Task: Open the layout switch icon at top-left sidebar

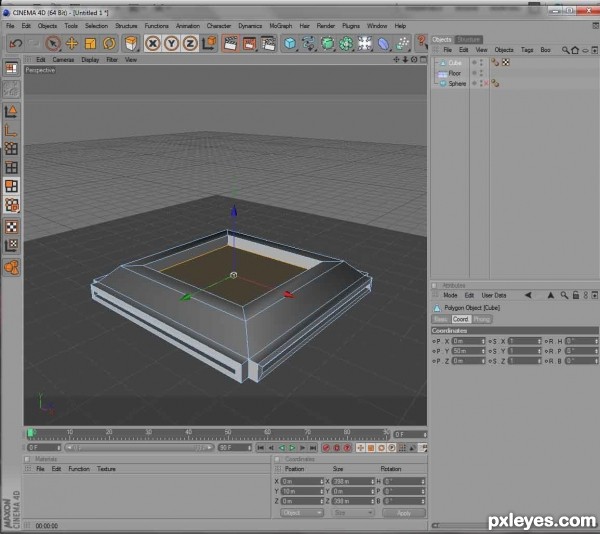Action: pos(11,68)
